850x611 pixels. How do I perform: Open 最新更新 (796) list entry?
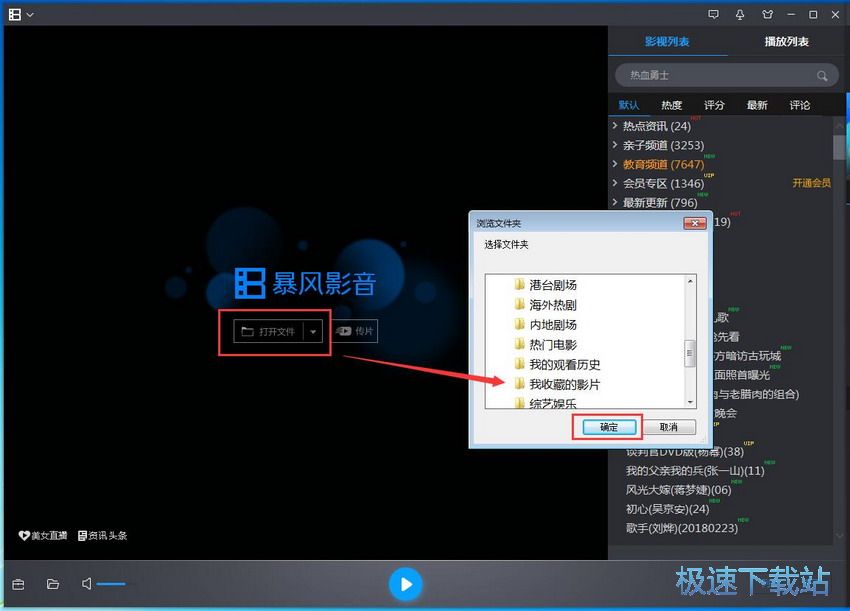click(x=660, y=203)
